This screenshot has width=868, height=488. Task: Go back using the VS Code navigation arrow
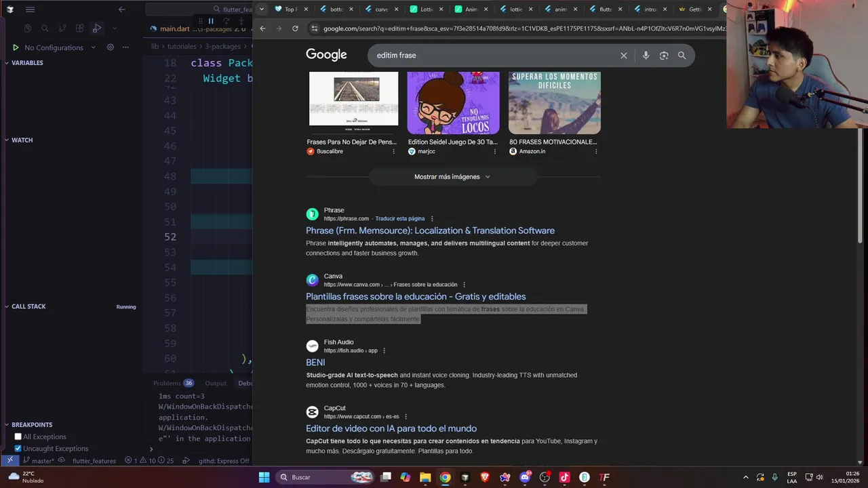[122, 9]
